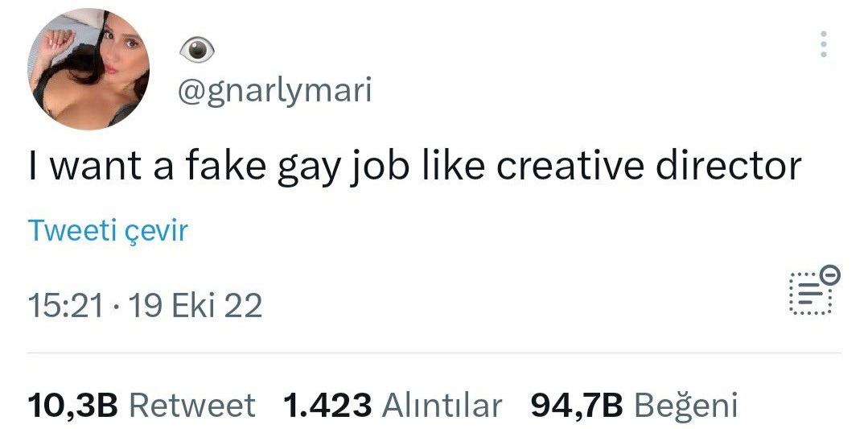Click the 15:21 timestamp
Image resolution: width=868 pixels, height=429 pixels.
pos(64,305)
